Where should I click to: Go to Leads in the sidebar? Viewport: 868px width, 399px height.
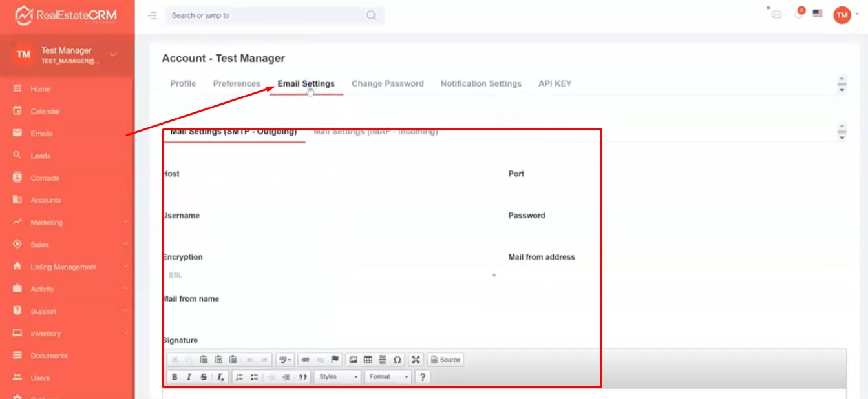pos(40,156)
